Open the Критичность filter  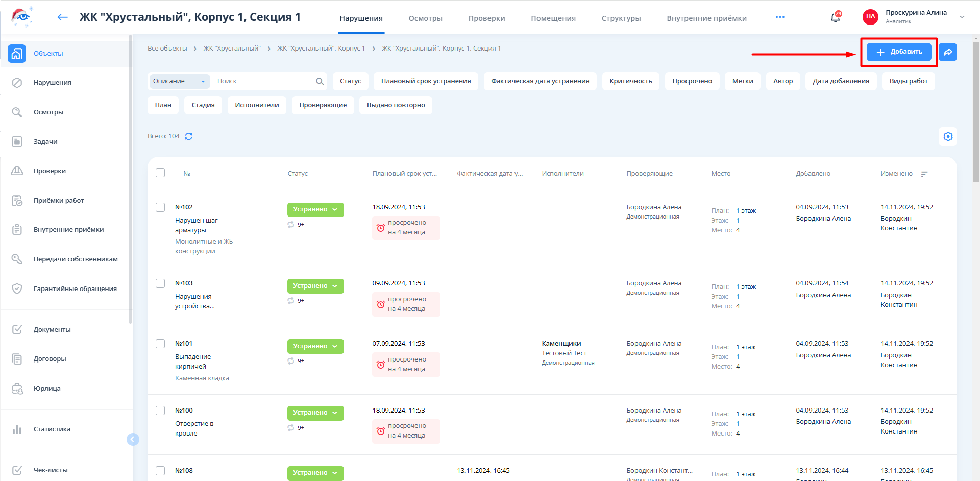[x=630, y=81]
